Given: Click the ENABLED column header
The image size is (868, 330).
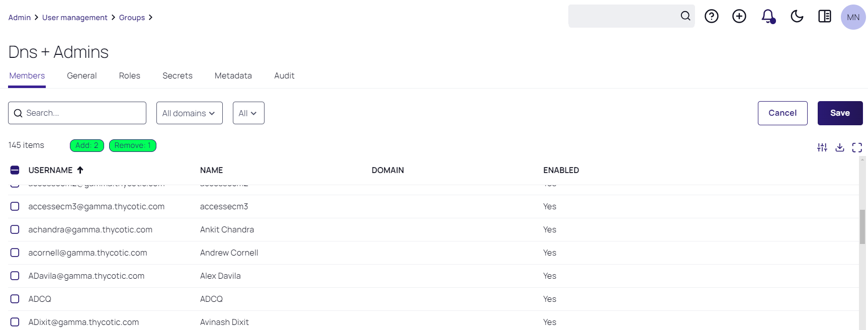Looking at the screenshot, I should pyautogui.click(x=561, y=170).
